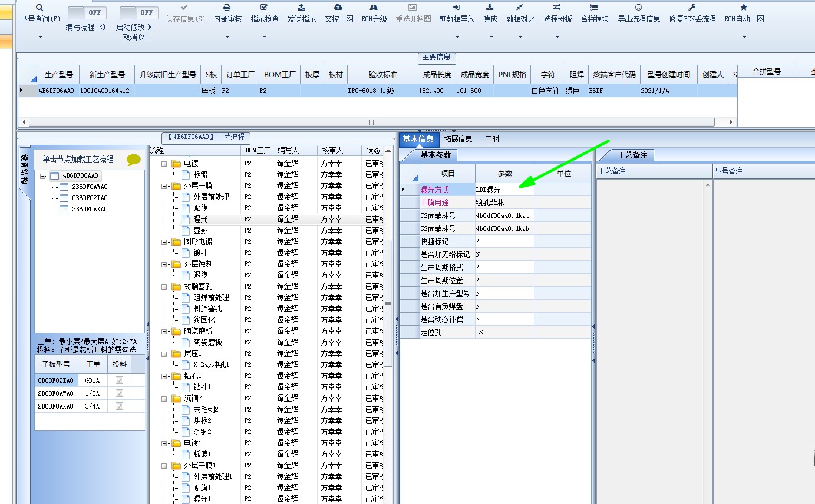Click the 重选开料图 image icon
The image size is (815, 504).
413,7
